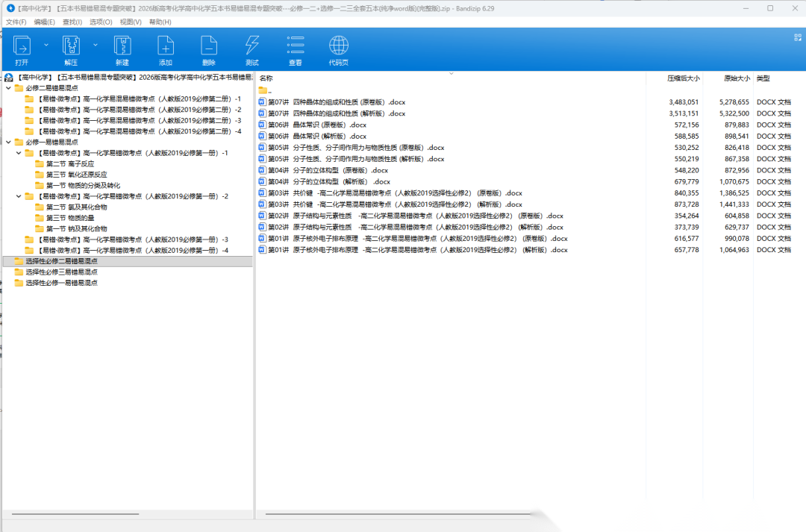Click the 新建 (New archive) toolbar icon
Screen dimensions: 806x532
click(122, 46)
